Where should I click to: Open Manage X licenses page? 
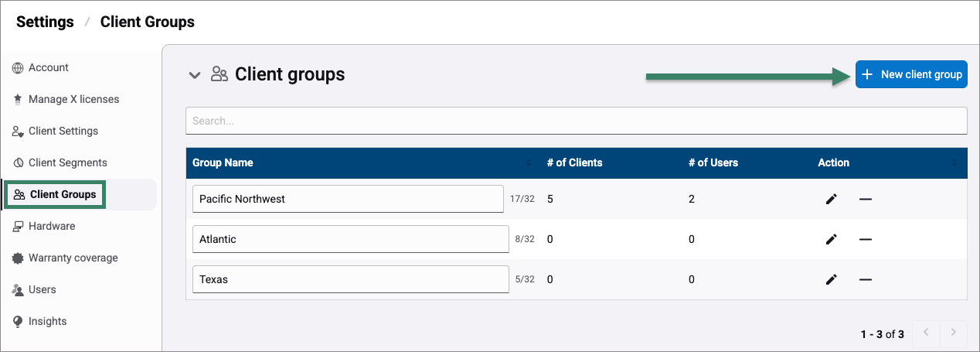click(73, 100)
